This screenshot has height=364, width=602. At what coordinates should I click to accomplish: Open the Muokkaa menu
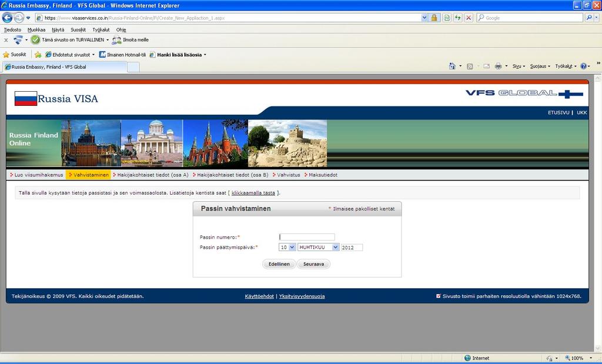[x=36, y=29]
